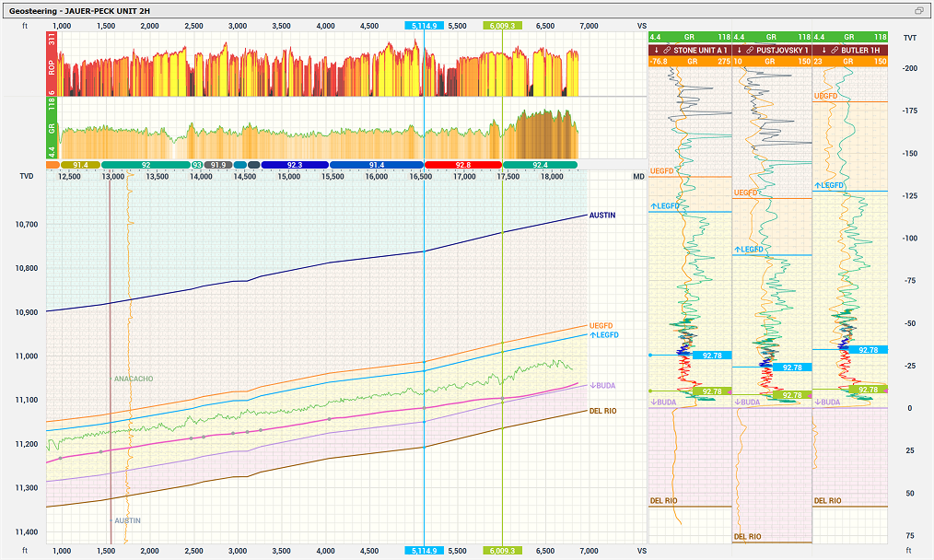Click the TVD axis label on the left
Image resolution: width=934 pixels, height=560 pixels.
(x=27, y=176)
